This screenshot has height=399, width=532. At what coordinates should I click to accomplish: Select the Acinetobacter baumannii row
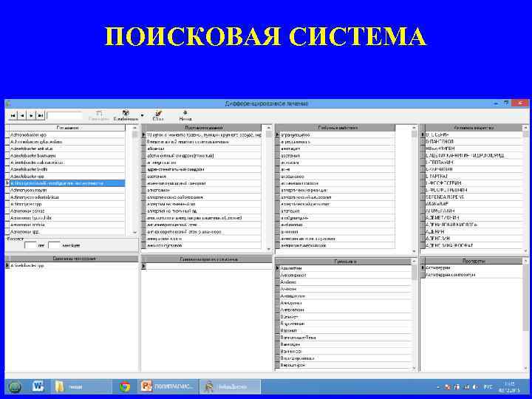tap(67, 155)
